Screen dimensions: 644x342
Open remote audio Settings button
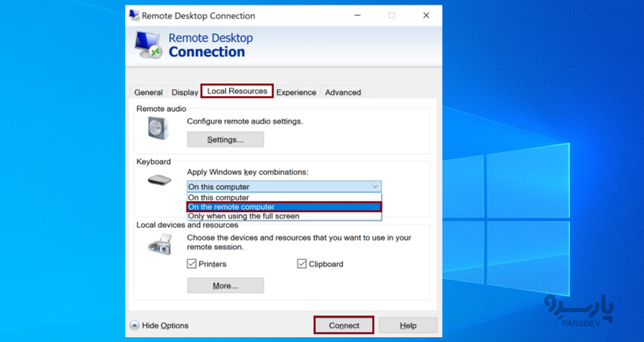(x=225, y=139)
